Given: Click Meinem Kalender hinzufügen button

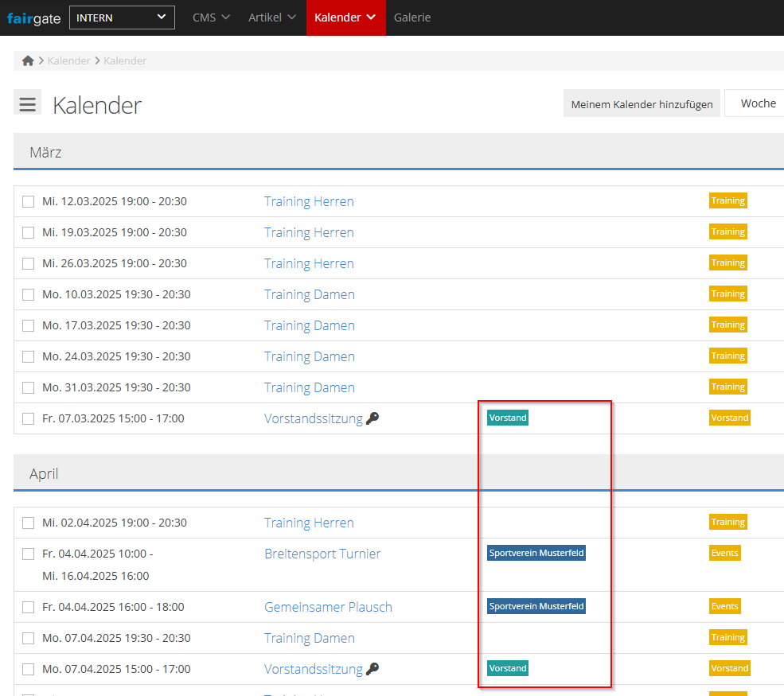Looking at the screenshot, I should click(x=642, y=104).
